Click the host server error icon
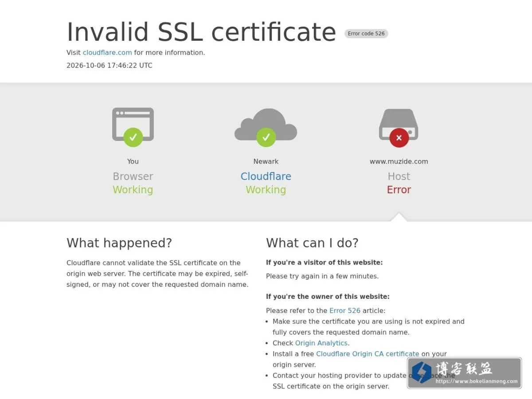This screenshot has height=399, width=532. point(399,127)
